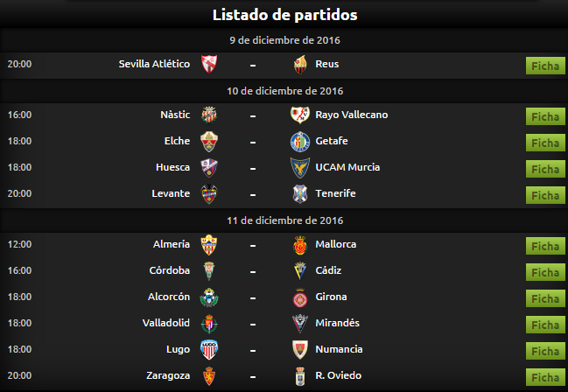Image resolution: width=568 pixels, height=392 pixels.
Task: Click the Getafe club shield
Action: pyautogui.click(x=300, y=142)
